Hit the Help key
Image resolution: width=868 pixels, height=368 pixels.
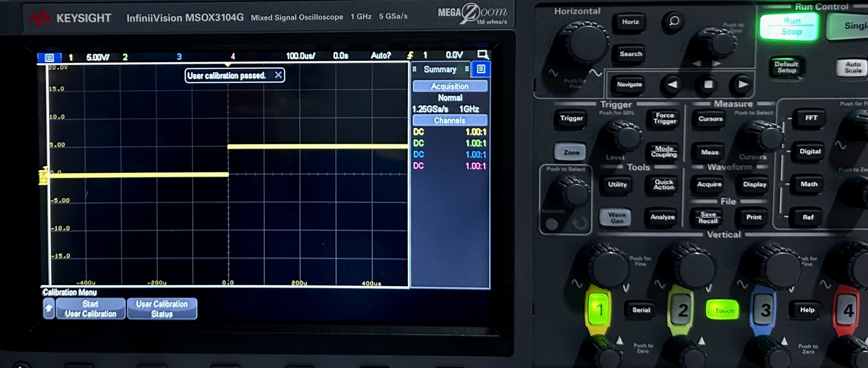pyautogui.click(x=807, y=310)
